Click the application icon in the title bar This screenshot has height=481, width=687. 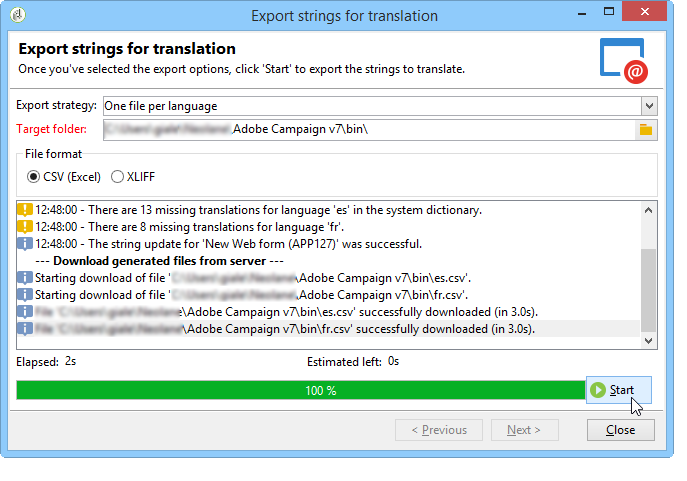tap(18, 15)
